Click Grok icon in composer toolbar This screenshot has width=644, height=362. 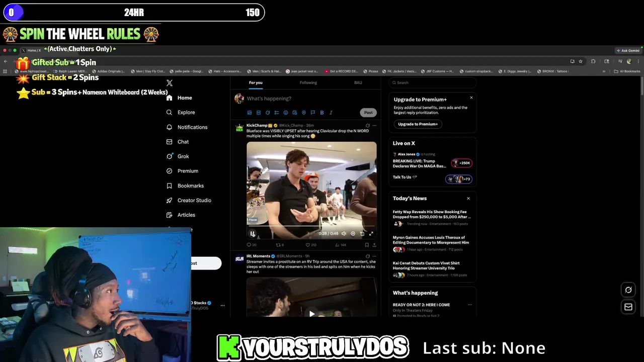pos(267,113)
